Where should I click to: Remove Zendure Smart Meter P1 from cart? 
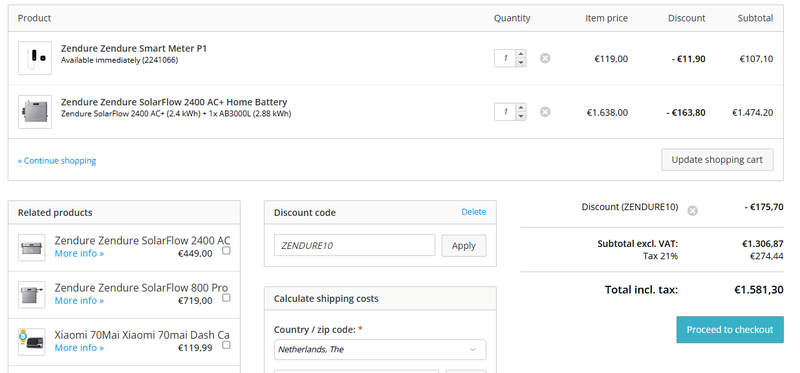(x=545, y=59)
